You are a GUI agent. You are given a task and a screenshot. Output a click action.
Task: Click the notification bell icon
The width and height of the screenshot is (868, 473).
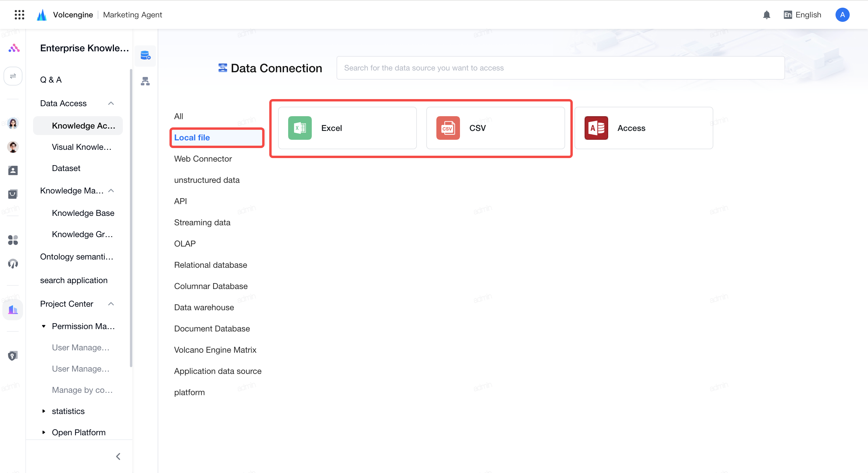pos(766,15)
